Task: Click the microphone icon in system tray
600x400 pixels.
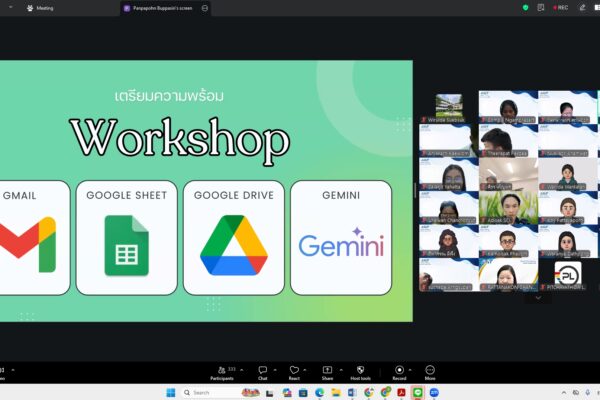Action: [587, 392]
